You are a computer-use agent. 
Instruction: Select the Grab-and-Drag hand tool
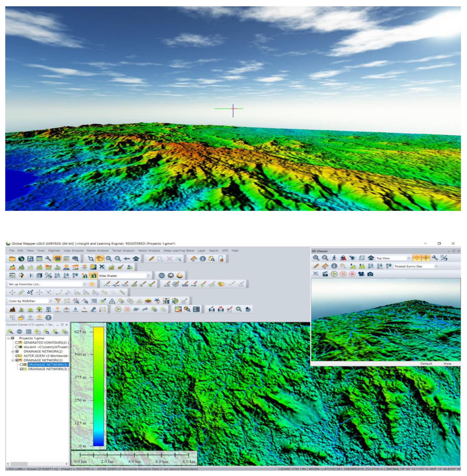pos(100,259)
